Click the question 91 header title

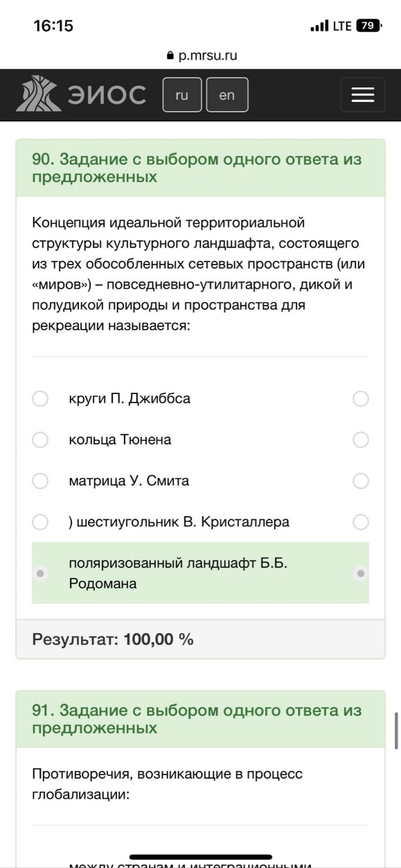(197, 719)
